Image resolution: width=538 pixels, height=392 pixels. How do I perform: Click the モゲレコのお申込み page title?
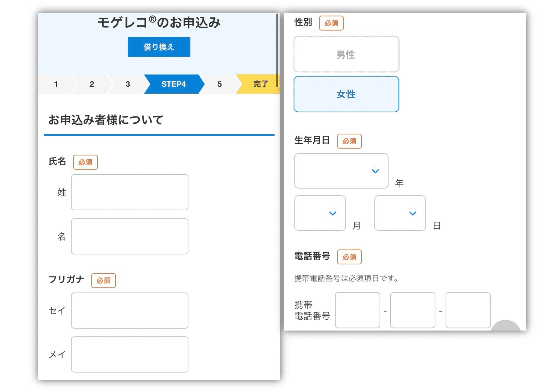159,22
